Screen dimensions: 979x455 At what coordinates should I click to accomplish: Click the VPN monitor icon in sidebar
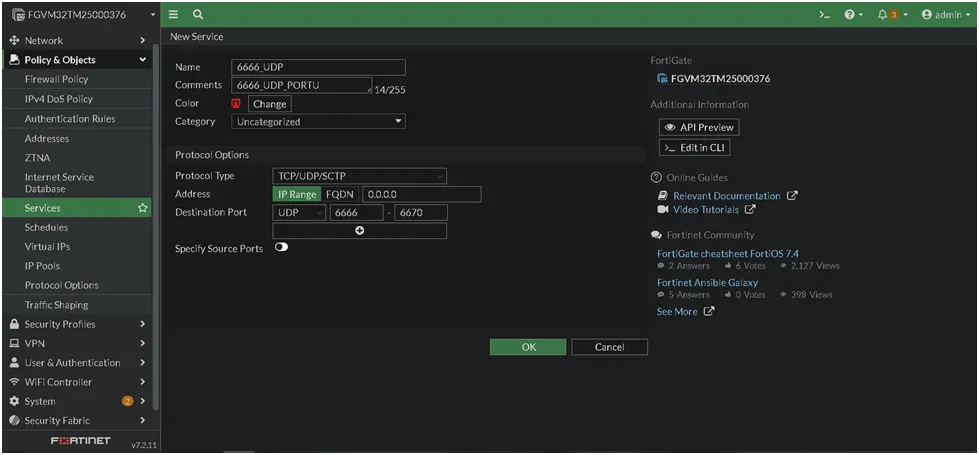(x=15, y=343)
